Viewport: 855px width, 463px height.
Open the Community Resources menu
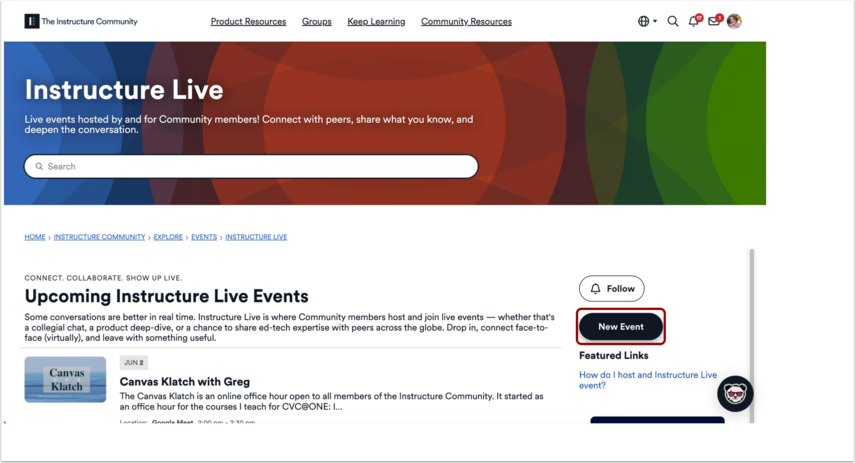point(466,21)
